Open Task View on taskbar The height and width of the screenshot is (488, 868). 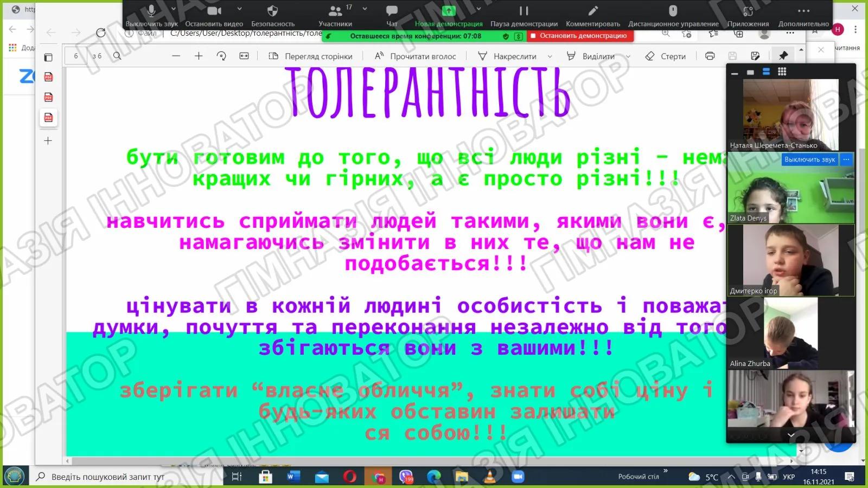point(237,477)
